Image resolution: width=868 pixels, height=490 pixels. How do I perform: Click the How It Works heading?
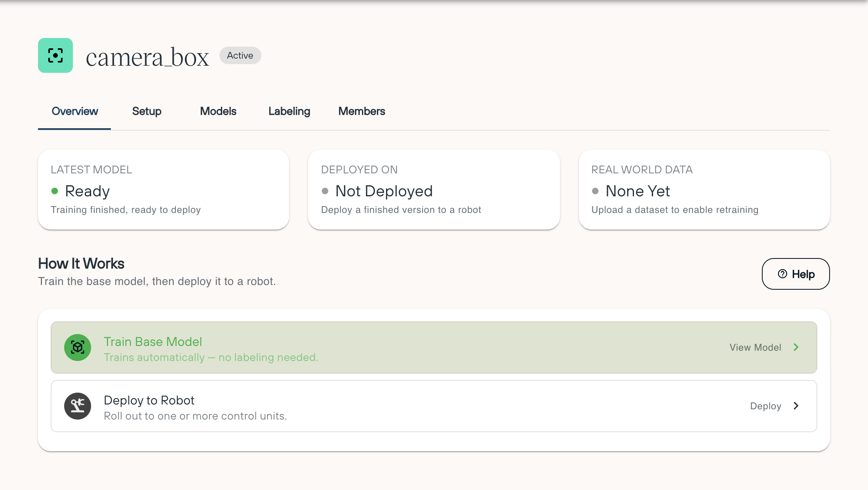[81, 264]
